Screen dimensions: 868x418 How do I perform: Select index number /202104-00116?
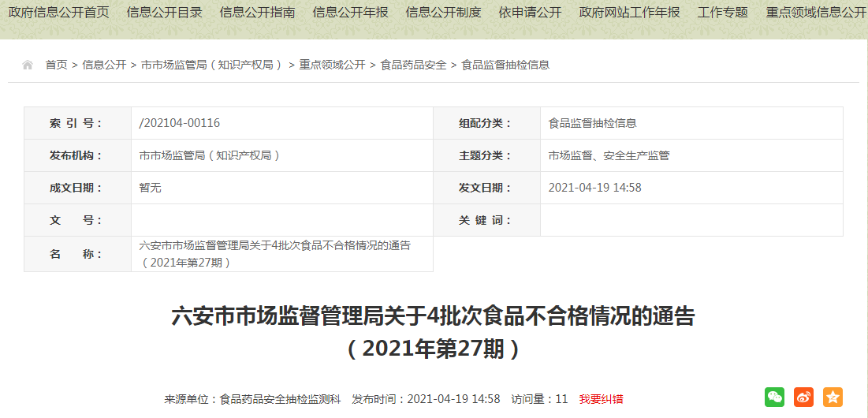180,123
